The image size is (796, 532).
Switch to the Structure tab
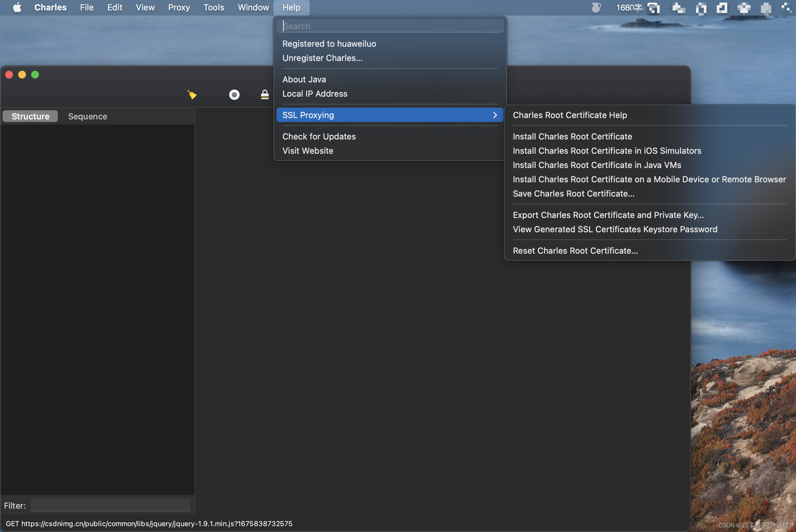click(30, 116)
